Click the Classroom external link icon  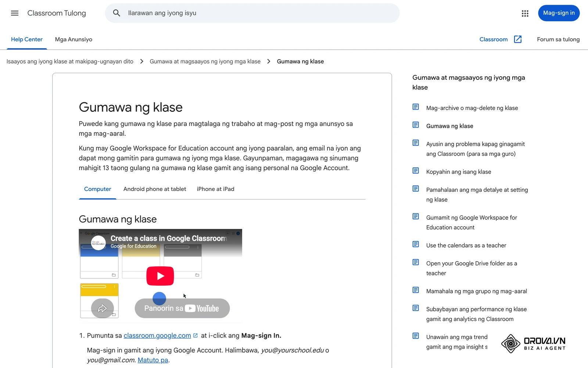(517, 39)
